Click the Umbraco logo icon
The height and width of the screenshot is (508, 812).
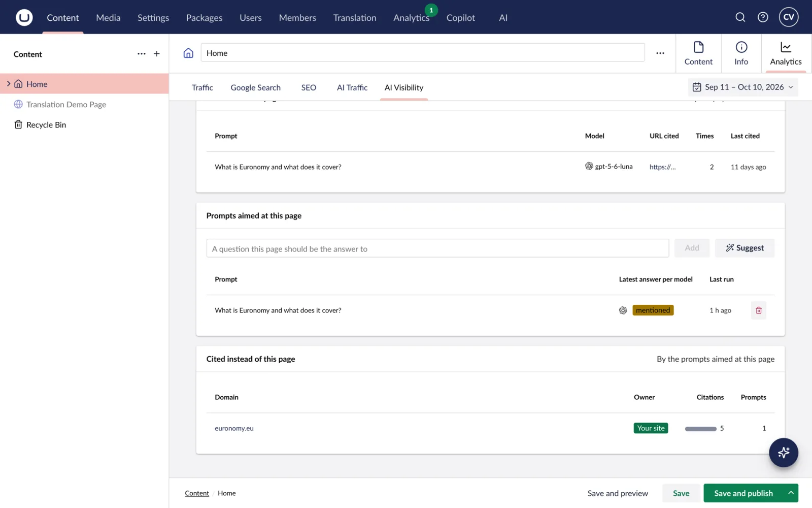pos(24,17)
